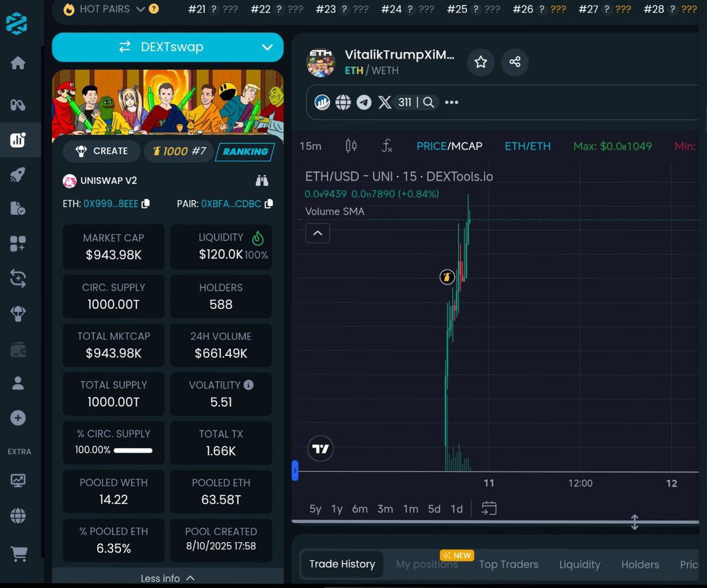707x588 pixels.
Task: Switch to Holders tab
Action: 640,564
